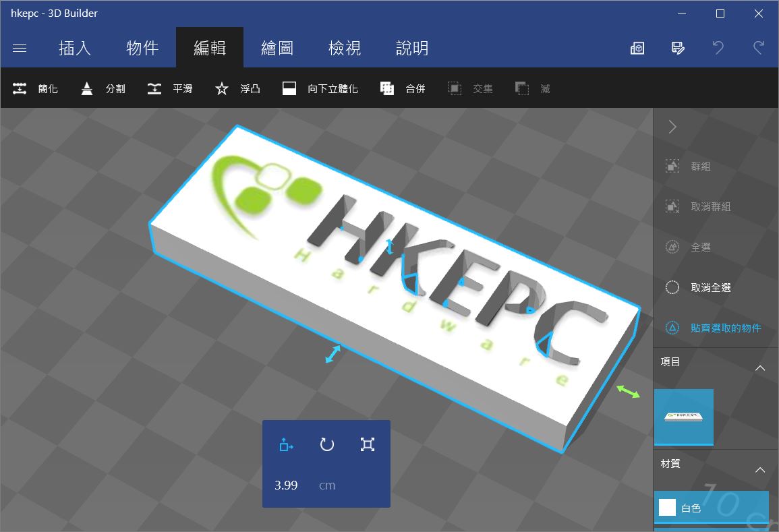Open the 檢視 tab
The height and width of the screenshot is (532, 779).
click(x=344, y=48)
